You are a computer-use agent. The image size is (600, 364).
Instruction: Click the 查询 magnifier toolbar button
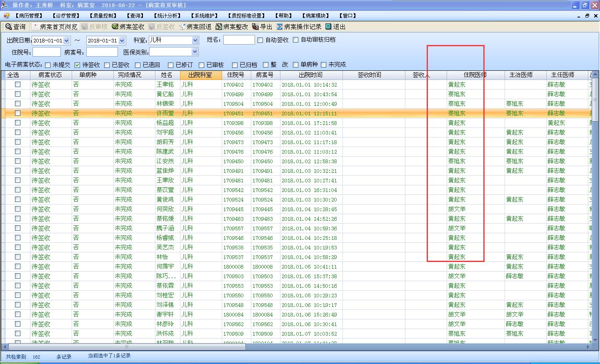tap(15, 27)
